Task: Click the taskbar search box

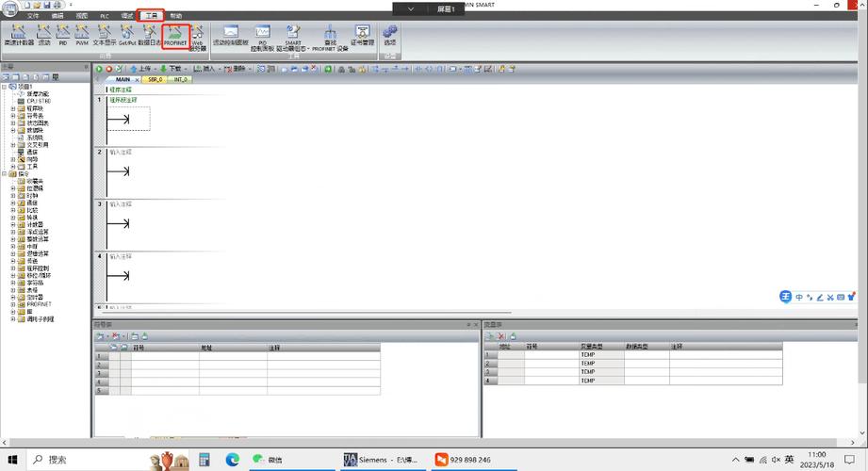Action: (x=108, y=460)
